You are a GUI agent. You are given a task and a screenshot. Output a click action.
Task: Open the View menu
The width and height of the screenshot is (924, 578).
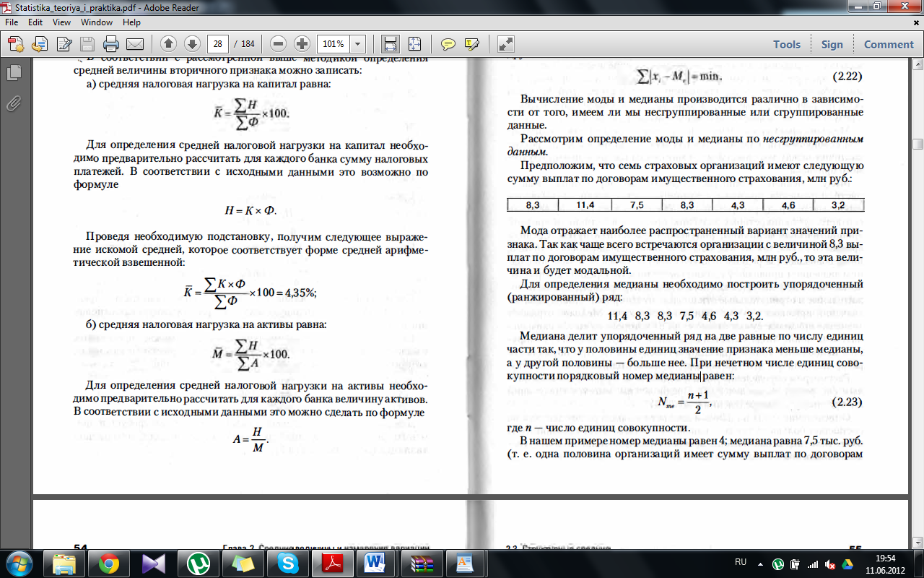61,22
